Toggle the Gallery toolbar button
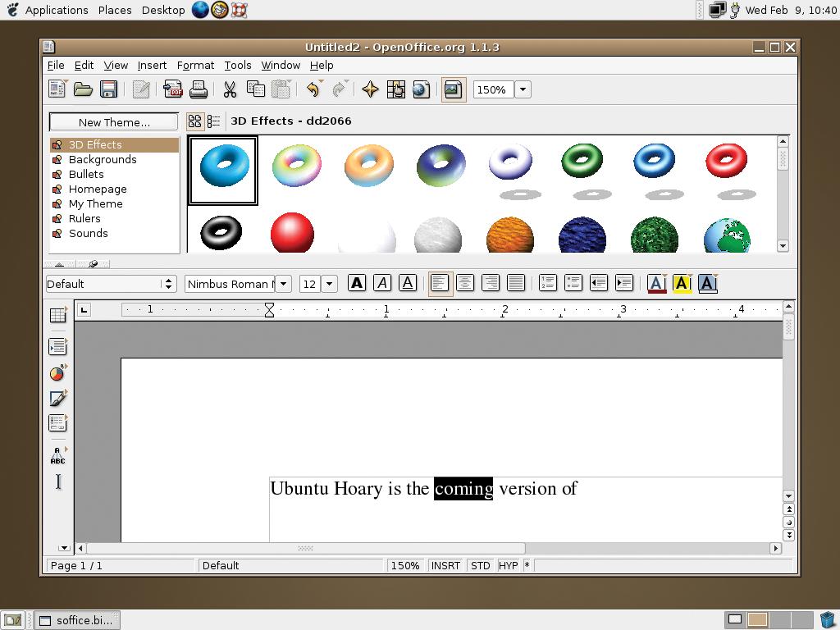Screen dimensions: 840x630 [453, 89]
